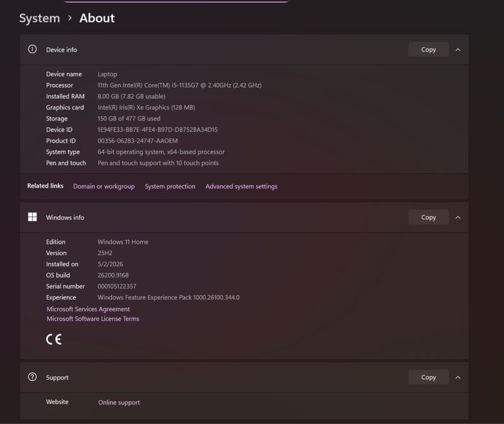Image resolution: width=504 pixels, height=424 pixels.
Task: Open Advanced system settings link
Action: pyautogui.click(x=241, y=187)
